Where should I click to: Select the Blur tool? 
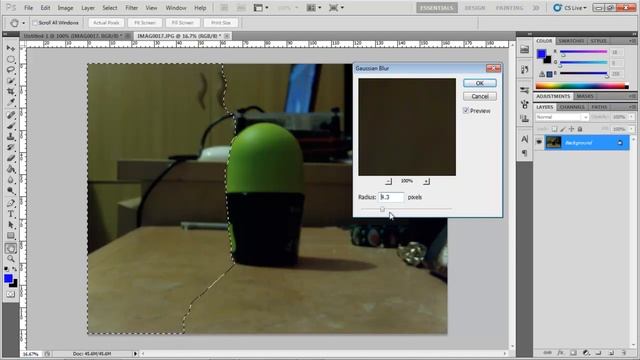[x=11, y=180]
